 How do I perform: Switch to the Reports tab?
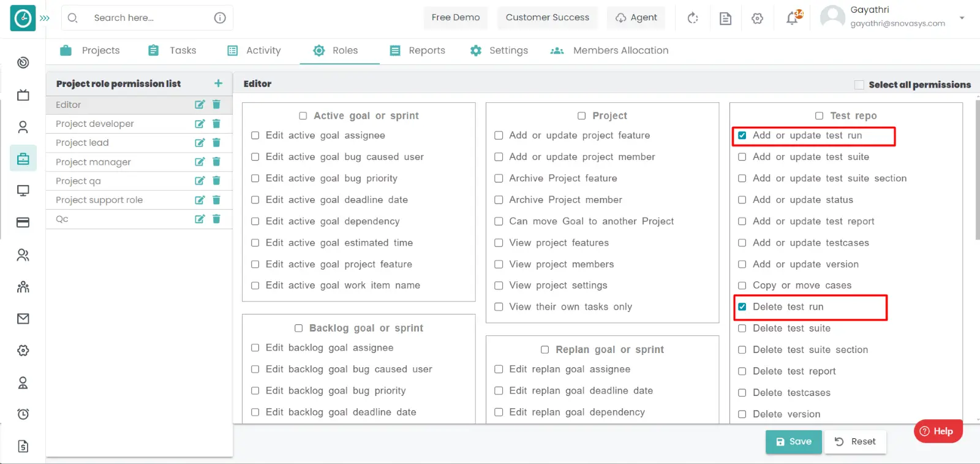coord(418,50)
